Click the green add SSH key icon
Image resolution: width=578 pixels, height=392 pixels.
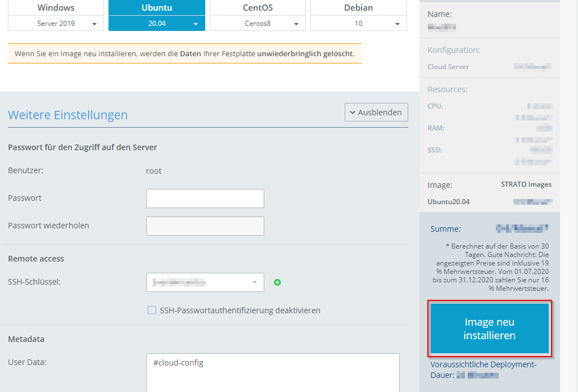[x=277, y=282]
